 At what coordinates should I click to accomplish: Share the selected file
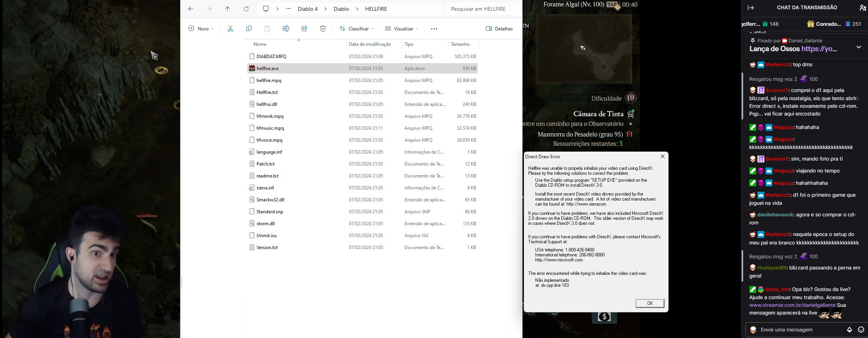click(x=304, y=28)
